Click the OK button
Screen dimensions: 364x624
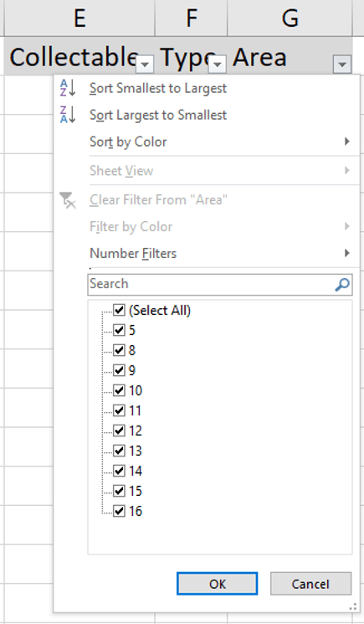218,584
